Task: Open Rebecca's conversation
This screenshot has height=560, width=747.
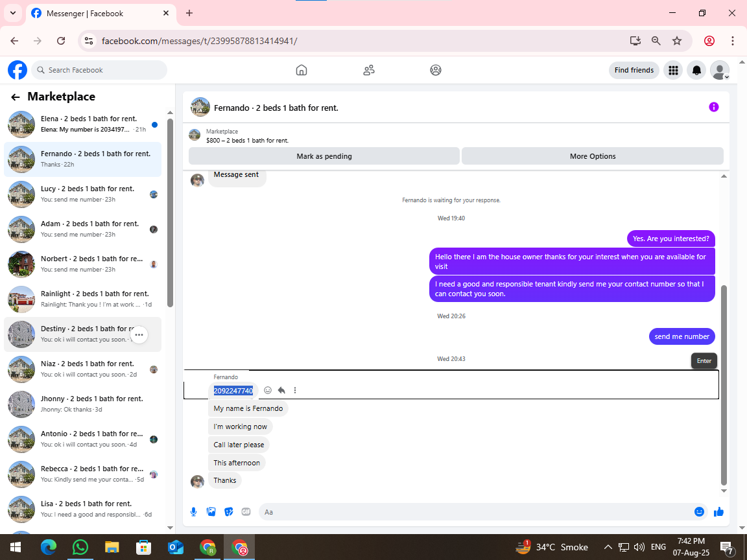Action: coord(83,474)
